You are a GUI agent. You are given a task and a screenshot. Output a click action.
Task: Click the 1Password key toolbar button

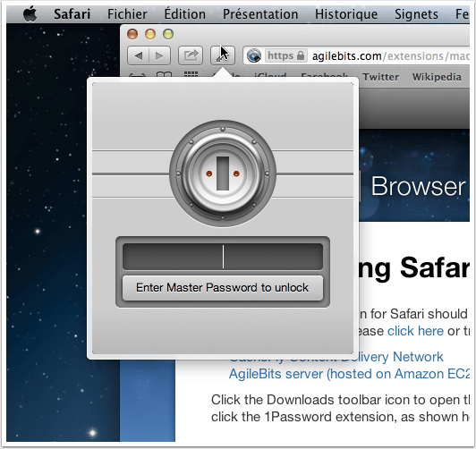(x=223, y=55)
